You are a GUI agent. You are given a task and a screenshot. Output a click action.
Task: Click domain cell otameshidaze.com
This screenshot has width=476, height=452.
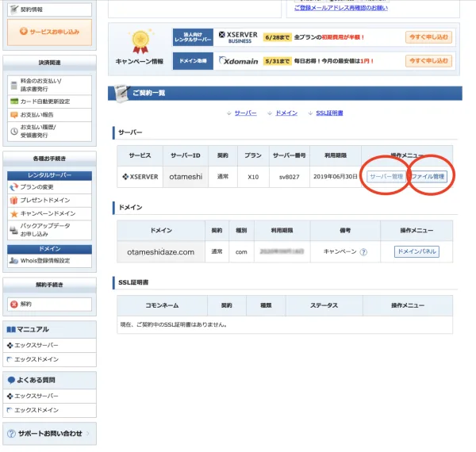[x=160, y=252]
